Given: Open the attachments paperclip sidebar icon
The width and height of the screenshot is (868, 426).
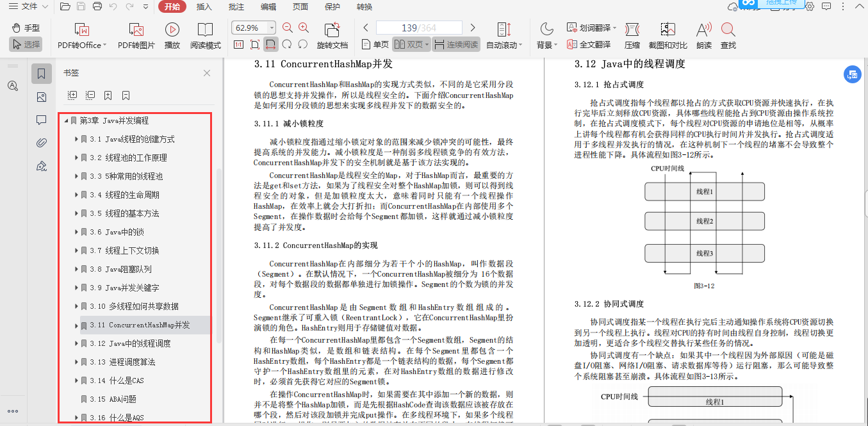Looking at the screenshot, I should 42,143.
